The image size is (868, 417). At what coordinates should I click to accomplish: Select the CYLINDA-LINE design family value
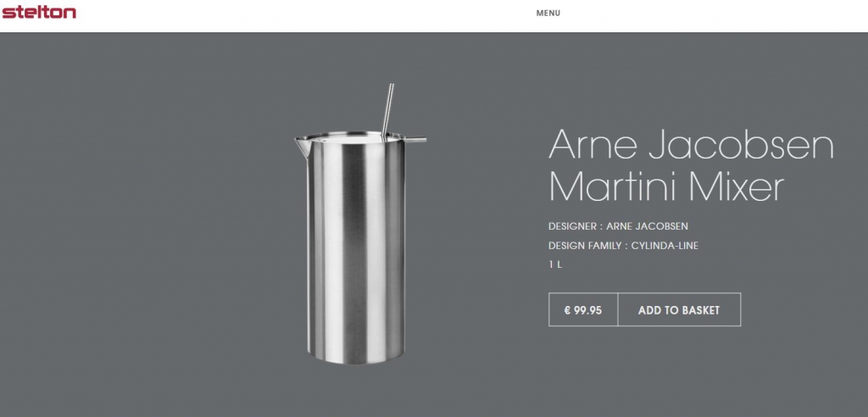coord(665,246)
